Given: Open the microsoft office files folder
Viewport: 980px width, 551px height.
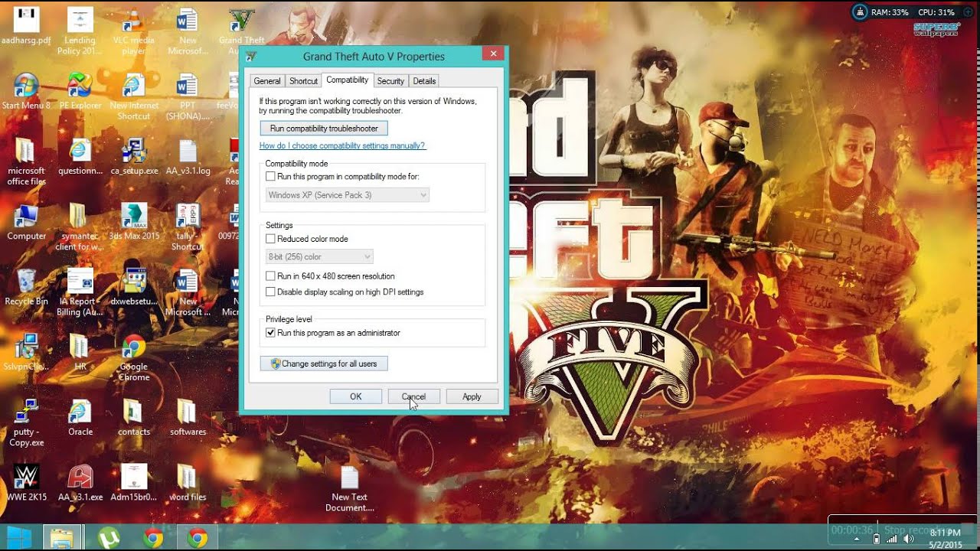Looking at the screenshot, I should [x=27, y=161].
